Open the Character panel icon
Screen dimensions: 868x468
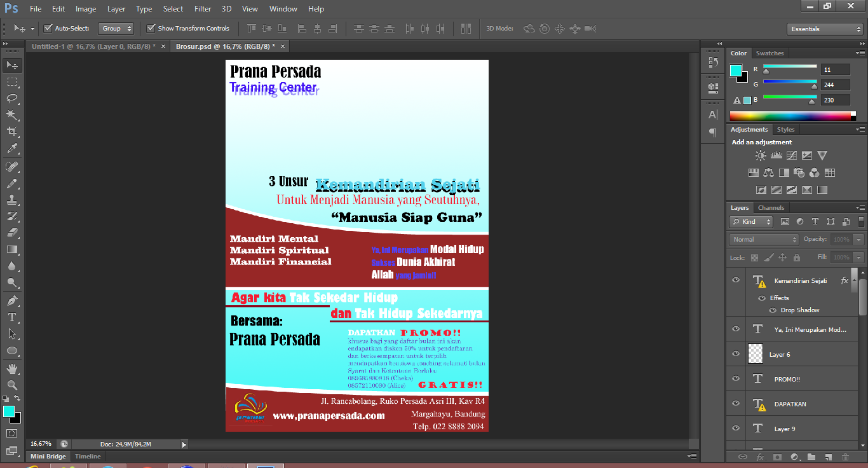[713, 114]
